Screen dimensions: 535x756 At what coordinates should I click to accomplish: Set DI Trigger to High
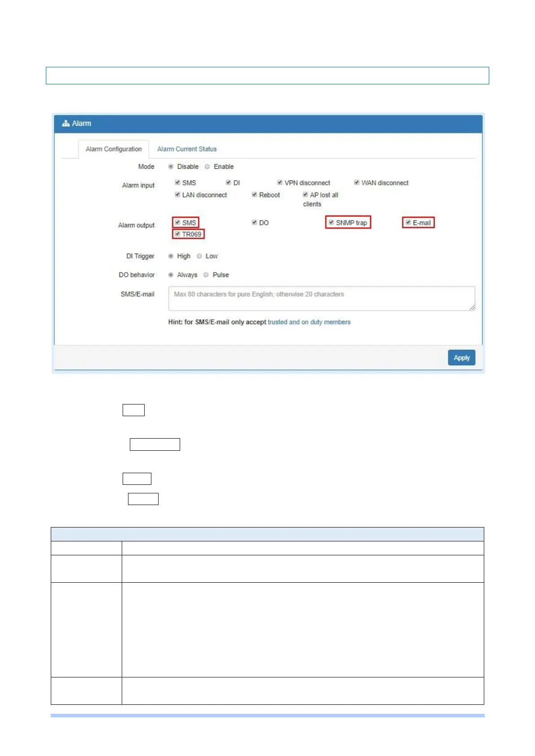[x=171, y=256]
